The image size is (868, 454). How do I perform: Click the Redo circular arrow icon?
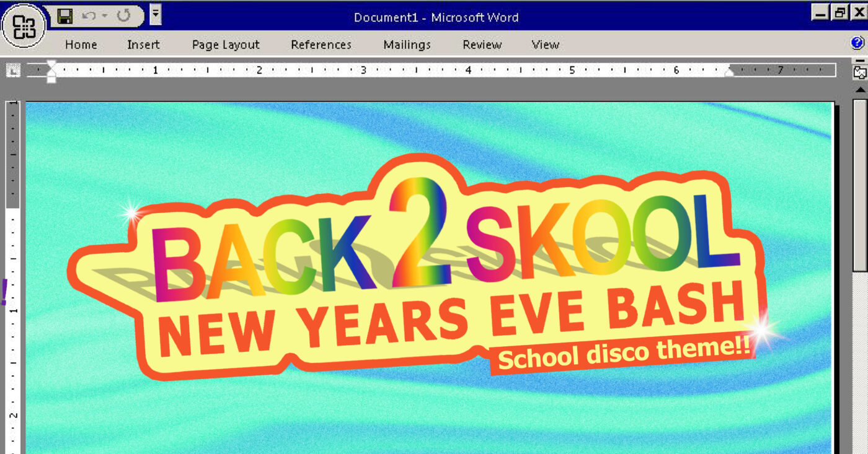(x=123, y=16)
